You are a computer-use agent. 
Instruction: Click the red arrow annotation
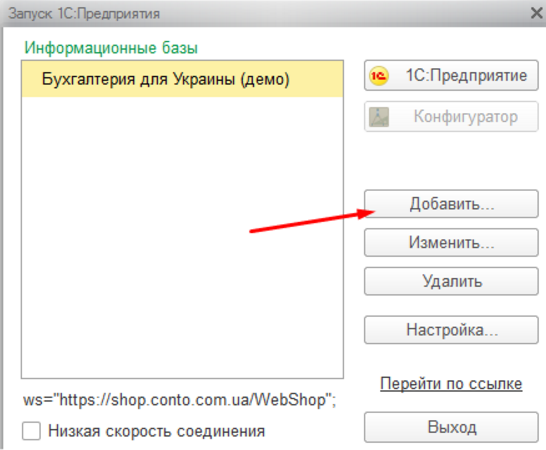[312, 220]
